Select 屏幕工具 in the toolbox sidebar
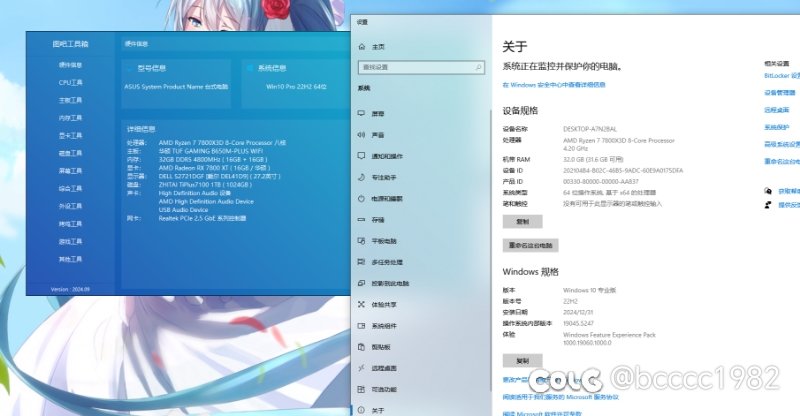Screen dimensions: 800x416 coord(70,170)
